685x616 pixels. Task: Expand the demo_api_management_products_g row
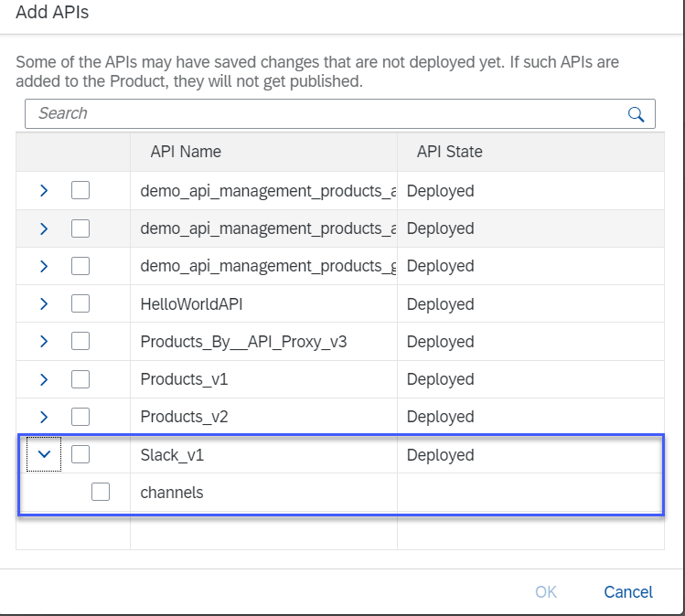click(44, 266)
